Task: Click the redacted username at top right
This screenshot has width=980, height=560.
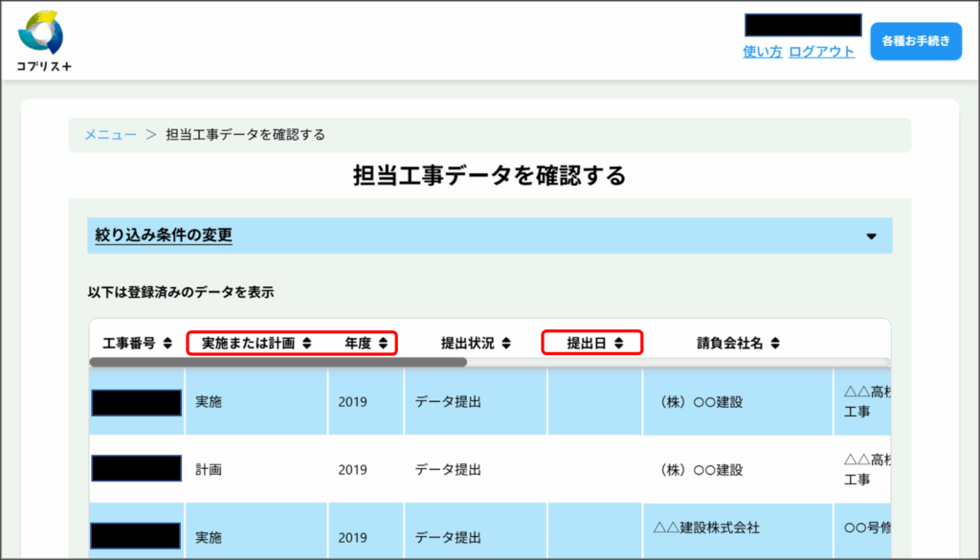Action: pos(803,25)
